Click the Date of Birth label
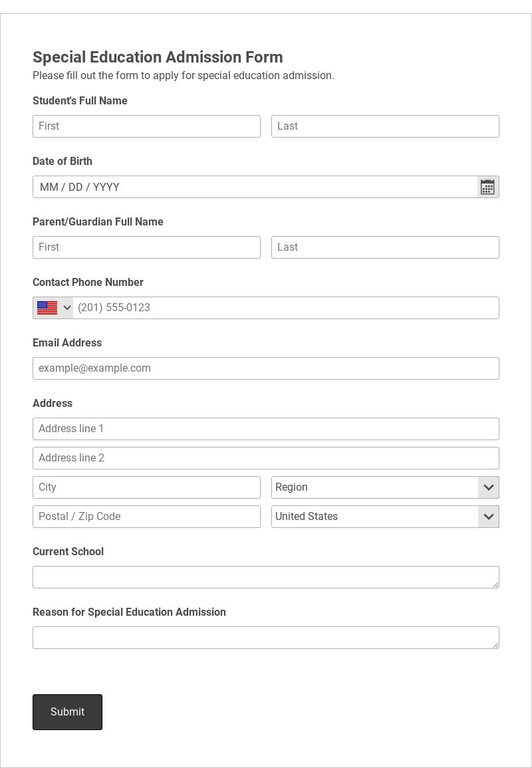Screen dimensions: 532x768 tap(63, 161)
